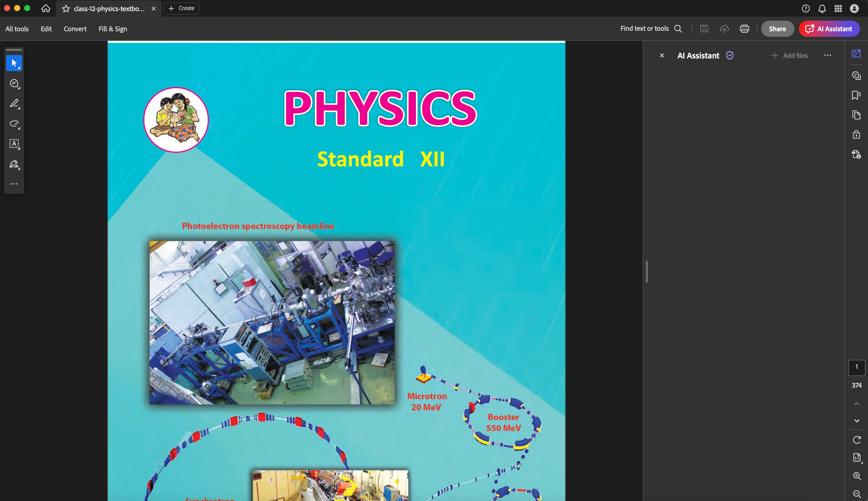This screenshot has height=501, width=868.
Task: Open the All tools menu
Action: point(17,29)
